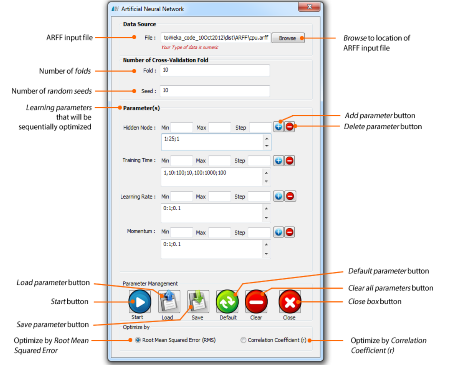Click scroll up arrow in Momentum list
The image size is (450, 365).
(x=266, y=245)
